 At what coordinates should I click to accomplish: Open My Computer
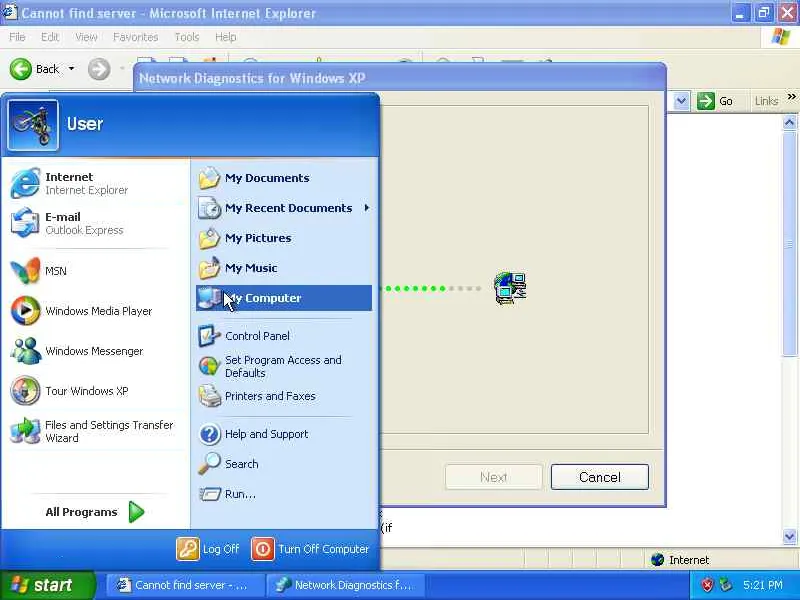pyautogui.click(x=284, y=298)
